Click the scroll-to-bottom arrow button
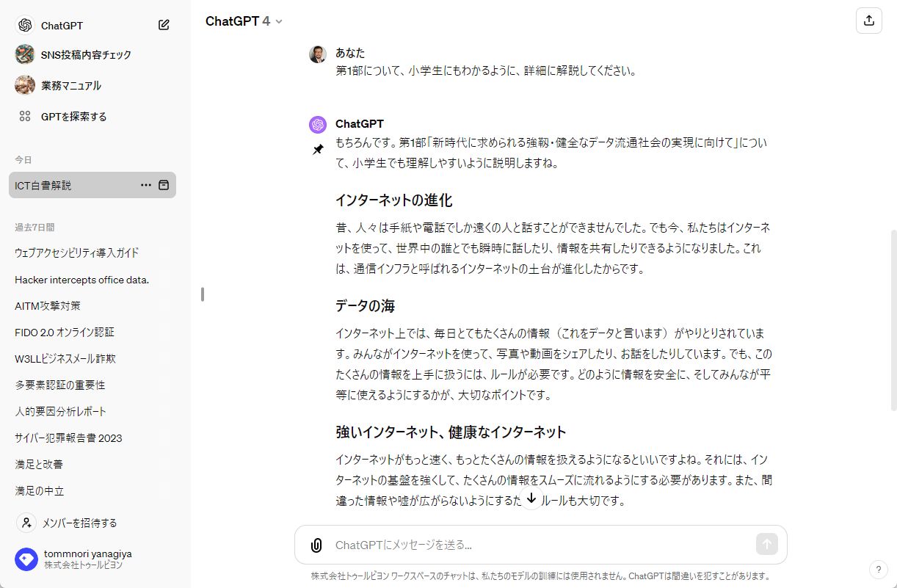The height and width of the screenshot is (588, 897). 531,498
